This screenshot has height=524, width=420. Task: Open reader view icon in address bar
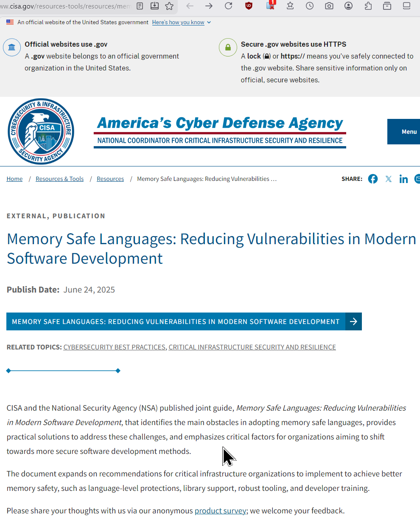pos(140,6)
